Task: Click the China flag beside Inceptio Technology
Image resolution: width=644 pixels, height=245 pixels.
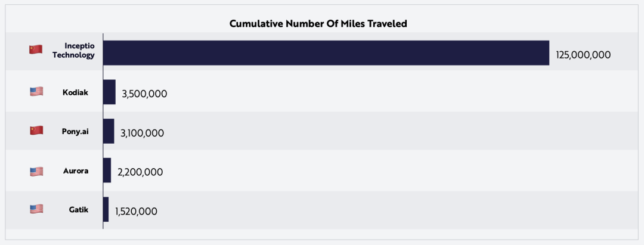Action: [36, 49]
